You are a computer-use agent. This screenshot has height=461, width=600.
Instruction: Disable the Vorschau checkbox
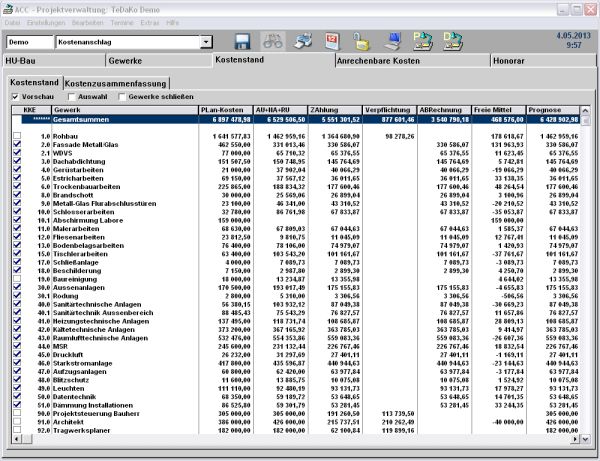coord(13,97)
